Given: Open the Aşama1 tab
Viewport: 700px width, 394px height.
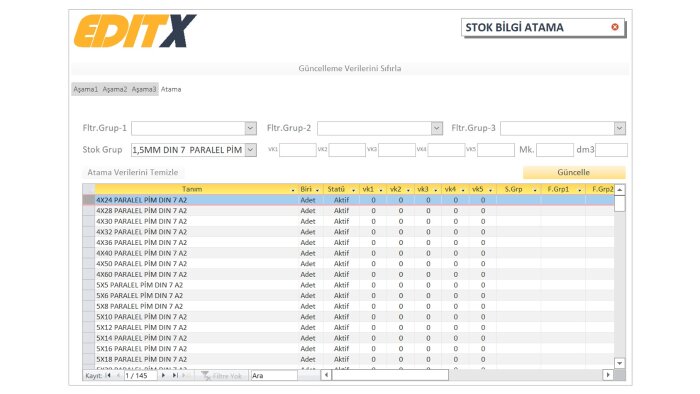Looking at the screenshot, I should coord(85,89).
